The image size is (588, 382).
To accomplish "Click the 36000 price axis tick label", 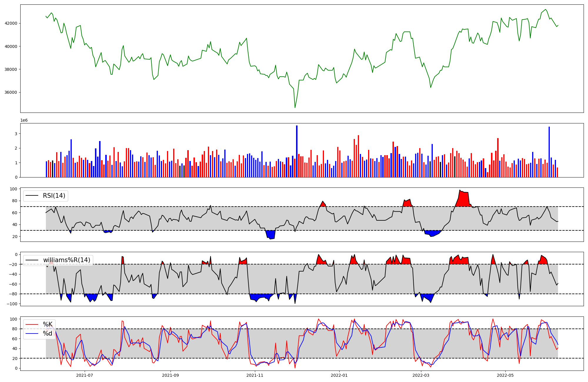I will click(x=11, y=92).
